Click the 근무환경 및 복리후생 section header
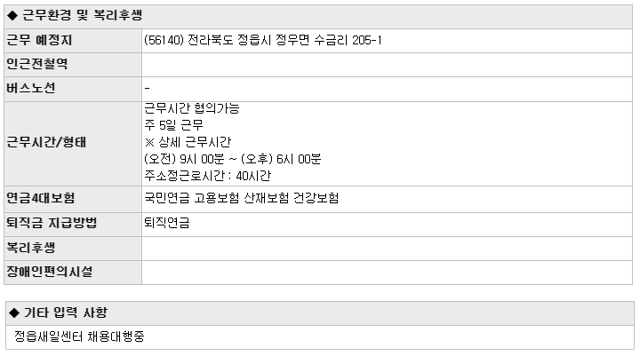The image size is (640, 364). point(318,16)
